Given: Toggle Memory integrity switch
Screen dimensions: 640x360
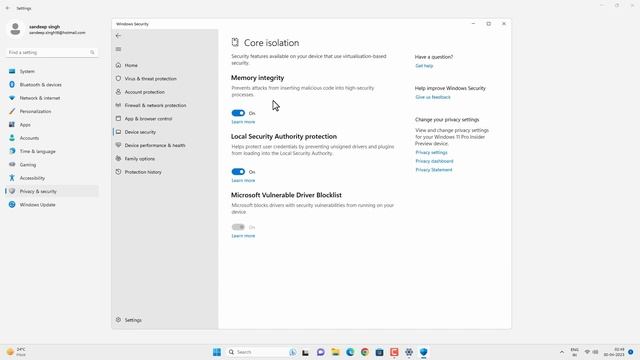Looking at the screenshot, I should [x=238, y=113].
